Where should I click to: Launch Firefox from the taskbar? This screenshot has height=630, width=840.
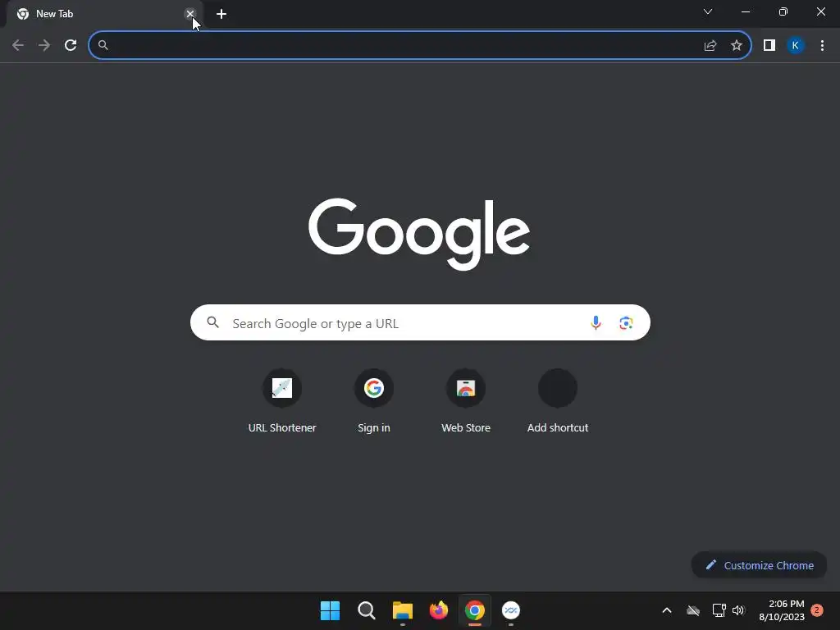point(439,610)
